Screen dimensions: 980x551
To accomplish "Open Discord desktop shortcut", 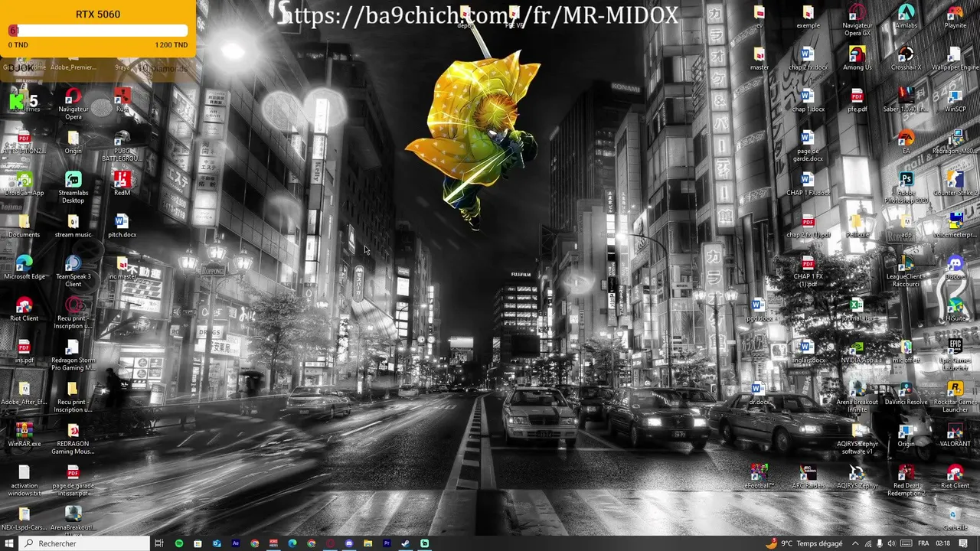I will click(955, 267).
